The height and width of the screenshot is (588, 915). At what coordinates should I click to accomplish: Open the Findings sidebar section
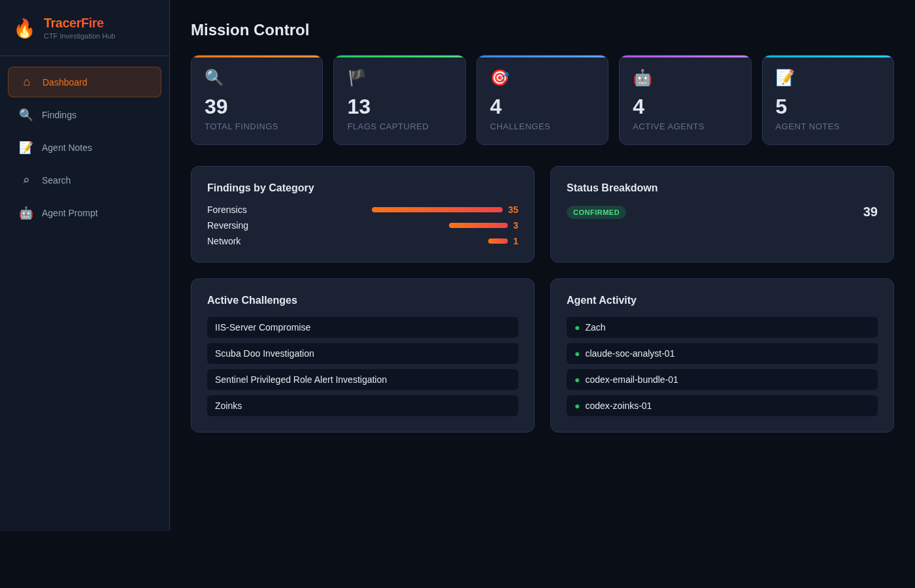click(x=59, y=115)
